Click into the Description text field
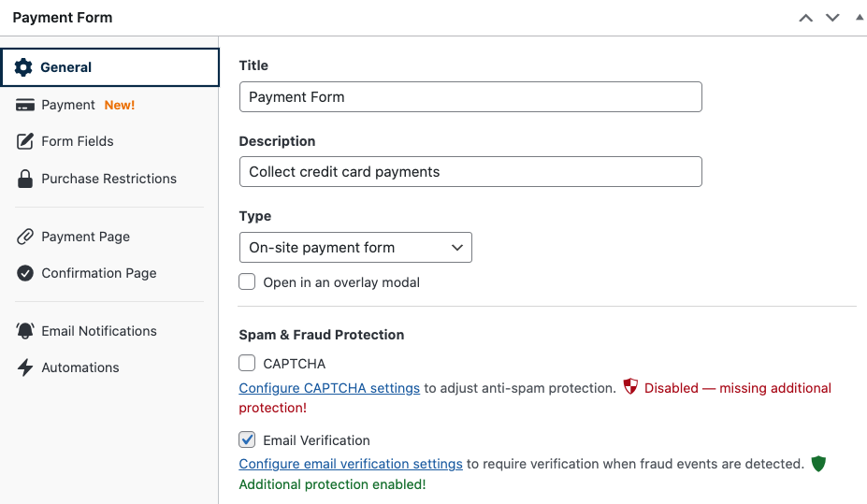 [470, 172]
